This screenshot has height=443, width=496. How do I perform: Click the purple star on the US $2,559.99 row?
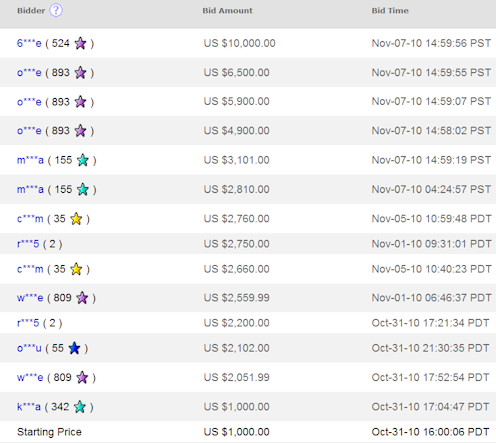tap(82, 298)
